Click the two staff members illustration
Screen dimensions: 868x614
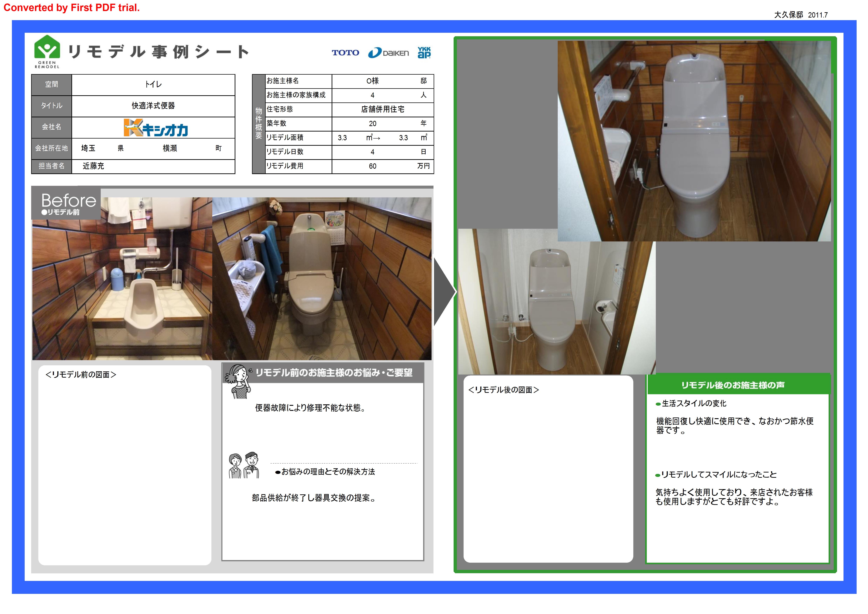click(244, 465)
